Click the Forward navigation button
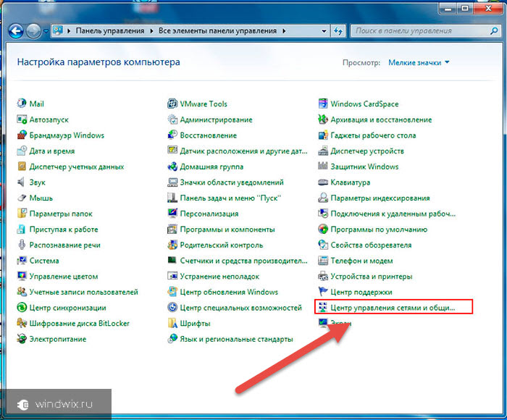Viewport: 507px width, 420px height. pos(33,31)
